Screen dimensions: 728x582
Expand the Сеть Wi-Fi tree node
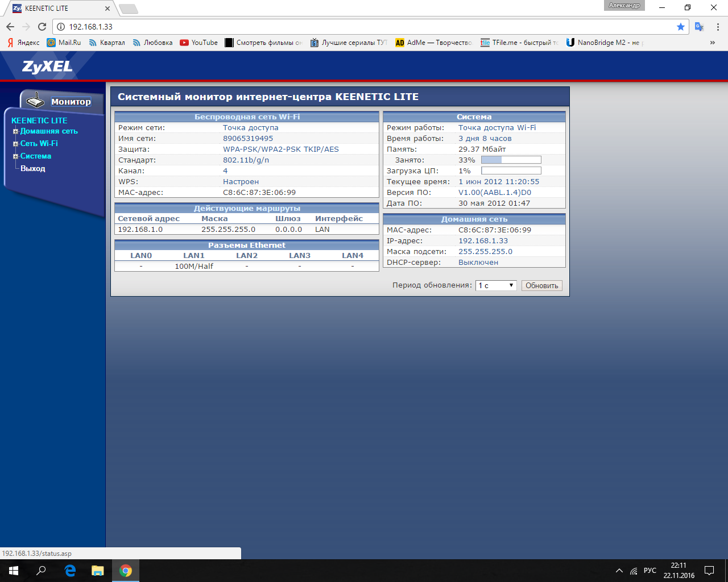point(16,144)
